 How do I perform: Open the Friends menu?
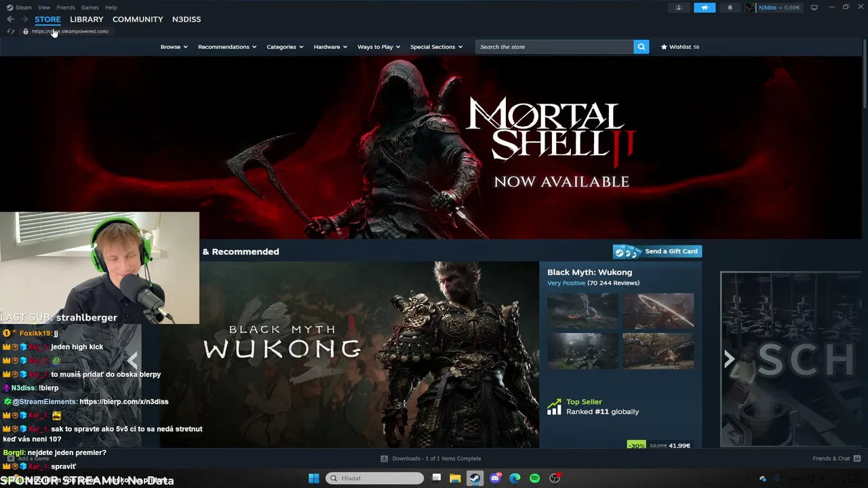(x=66, y=7)
